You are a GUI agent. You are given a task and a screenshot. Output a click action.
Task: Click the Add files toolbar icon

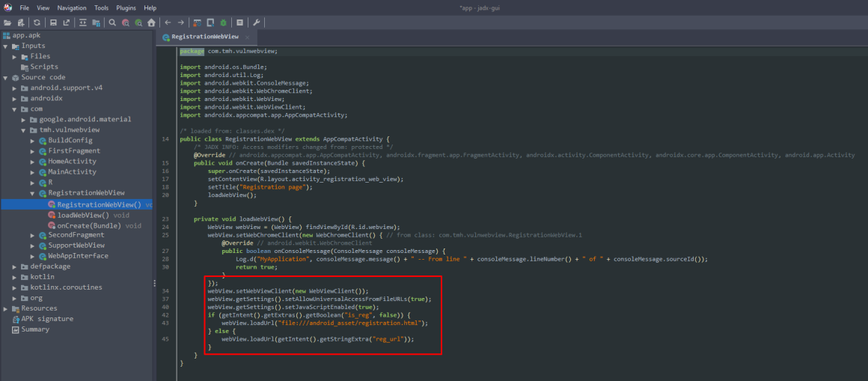[x=20, y=22]
